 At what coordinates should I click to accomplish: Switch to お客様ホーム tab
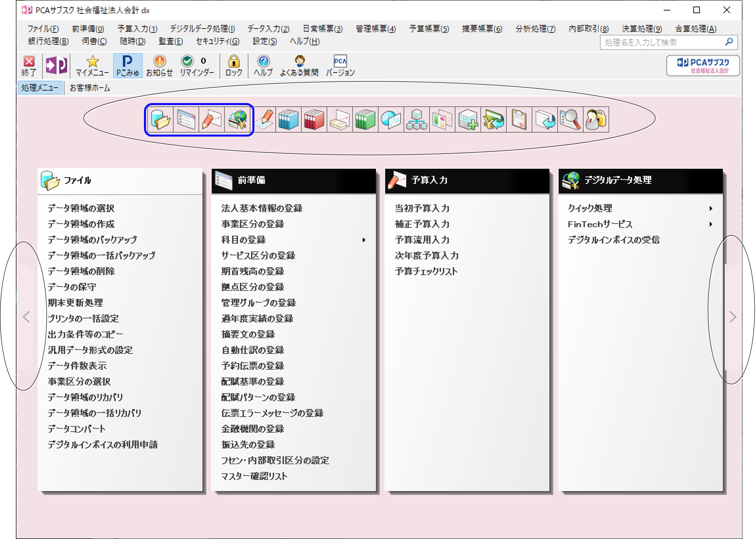[x=90, y=88]
